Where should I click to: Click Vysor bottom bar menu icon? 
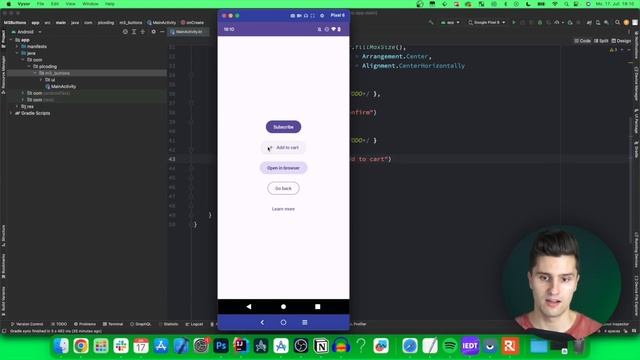tap(304, 322)
